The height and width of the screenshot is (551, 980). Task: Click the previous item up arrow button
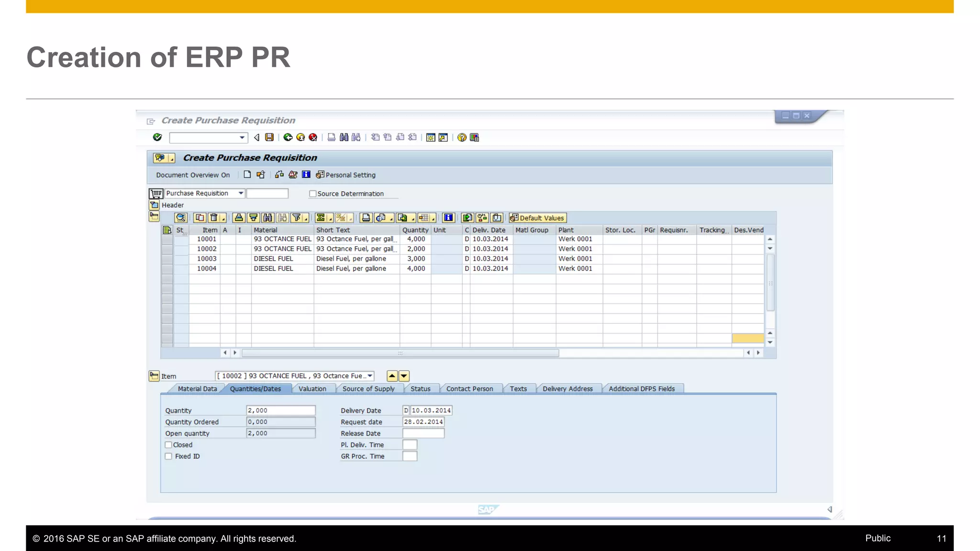[x=392, y=376]
